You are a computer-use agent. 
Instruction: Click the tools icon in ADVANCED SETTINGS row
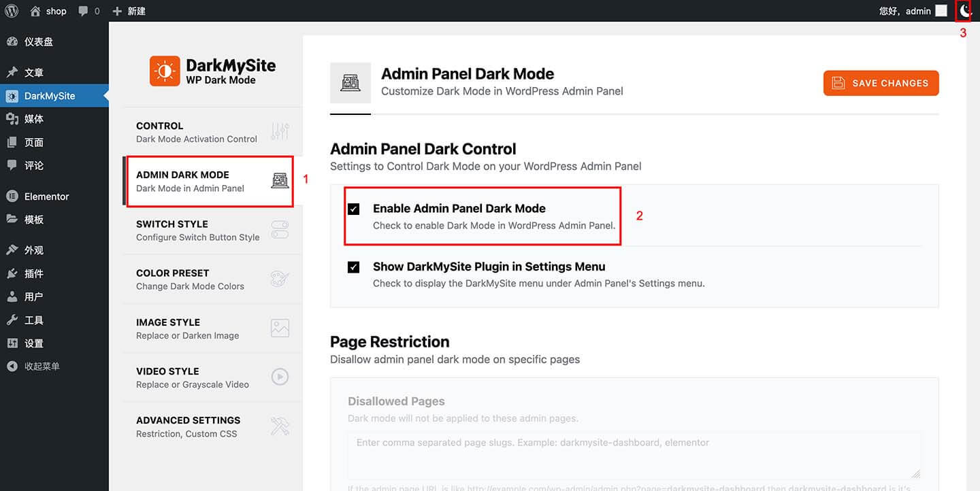(280, 426)
